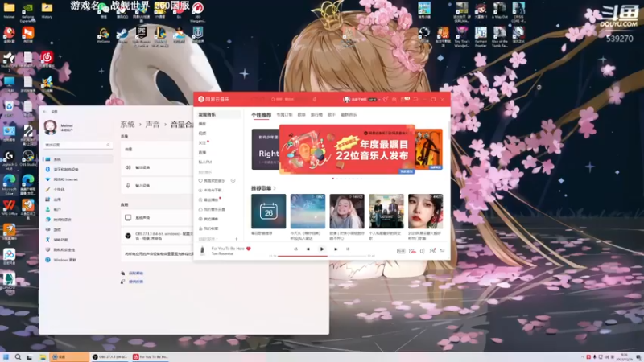Select 排行榜 tab

click(x=316, y=115)
